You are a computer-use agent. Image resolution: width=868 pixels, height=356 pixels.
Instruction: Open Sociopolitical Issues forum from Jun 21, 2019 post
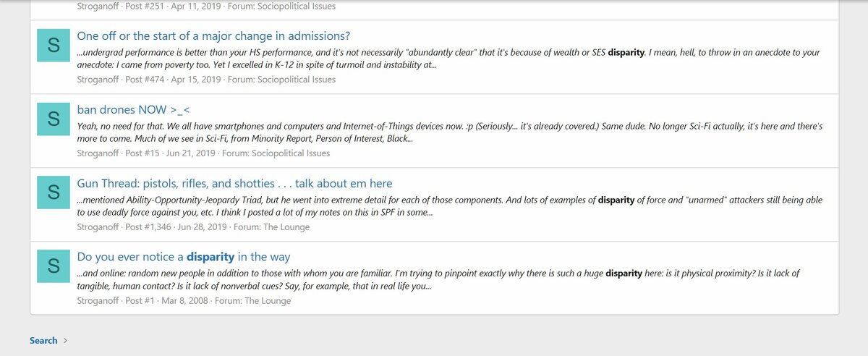point(291,153)
